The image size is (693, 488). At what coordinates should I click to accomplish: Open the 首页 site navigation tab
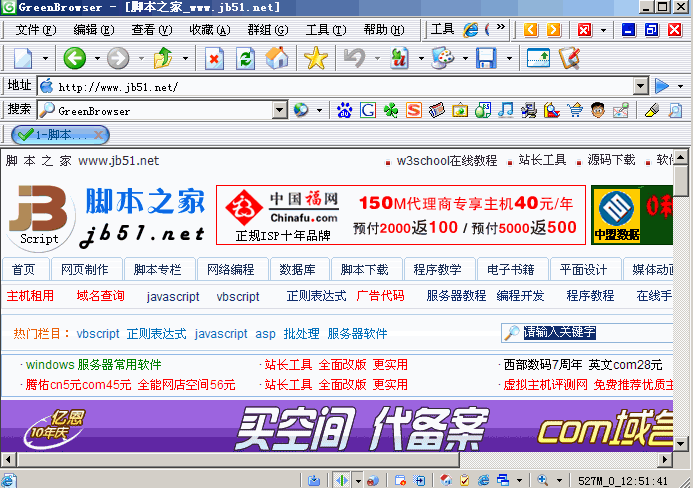[23, 269]
